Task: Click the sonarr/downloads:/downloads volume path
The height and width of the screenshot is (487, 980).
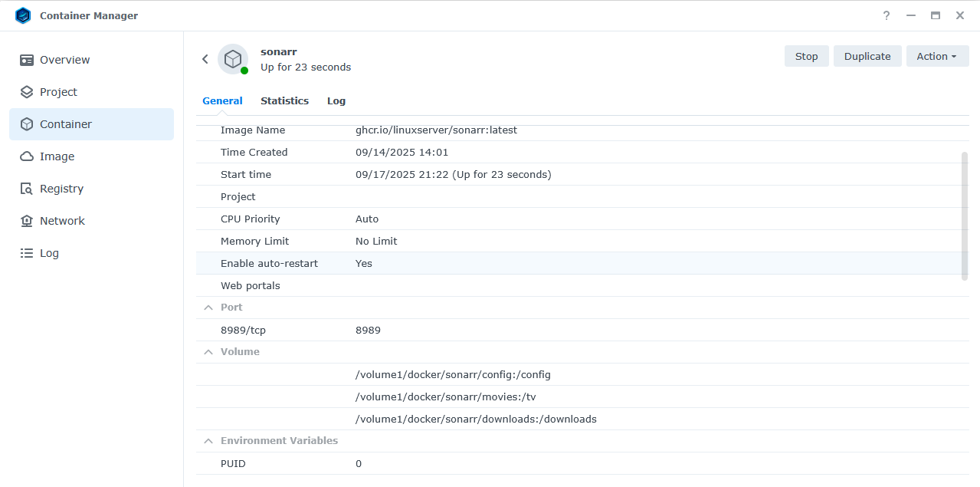Action: (x=476, y=420)
